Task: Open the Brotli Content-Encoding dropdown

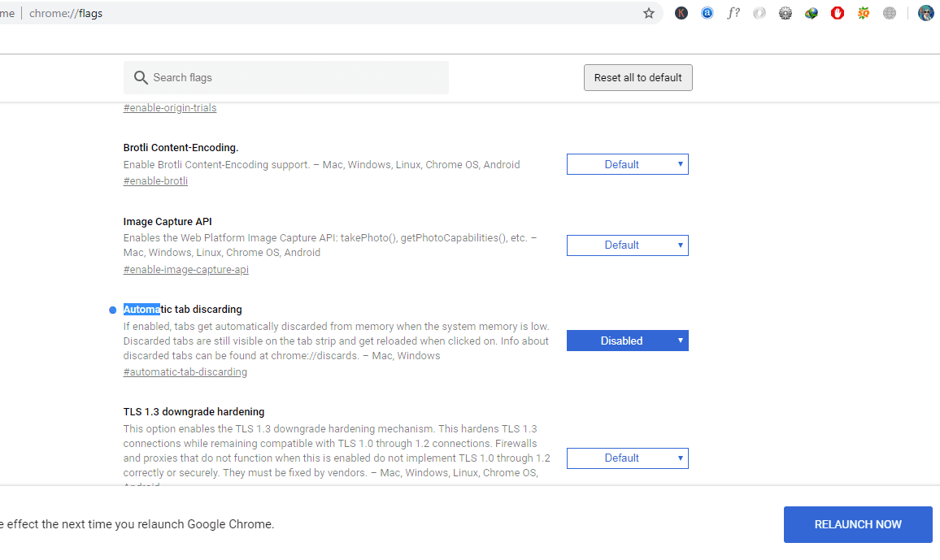Action: (628, 164)
